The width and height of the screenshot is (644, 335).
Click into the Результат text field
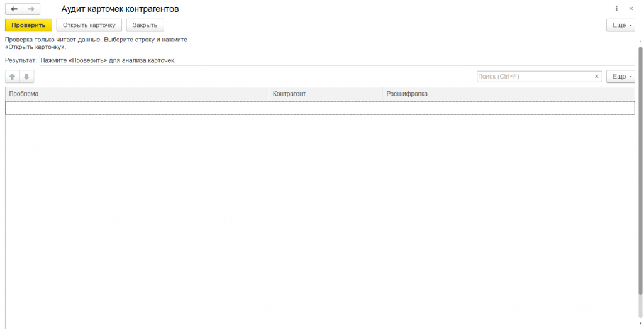click(x=337, y=60)
